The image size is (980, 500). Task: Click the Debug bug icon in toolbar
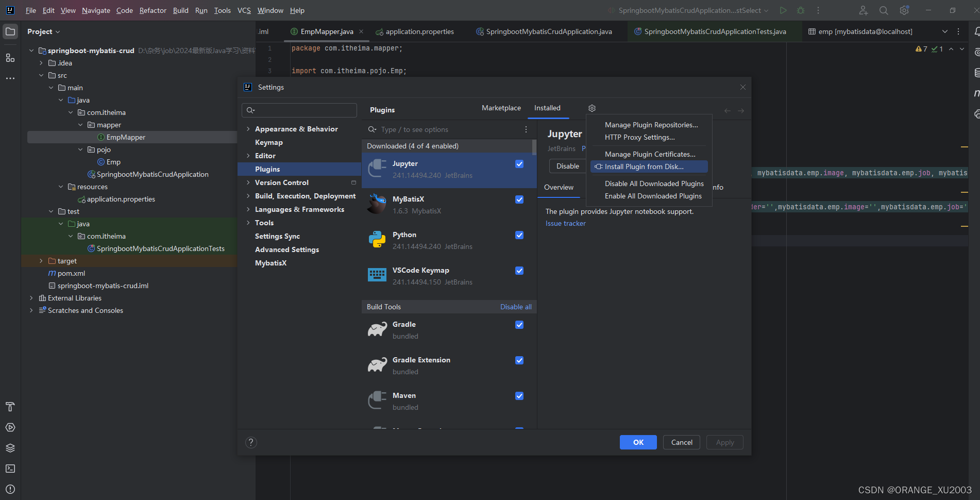801,10
